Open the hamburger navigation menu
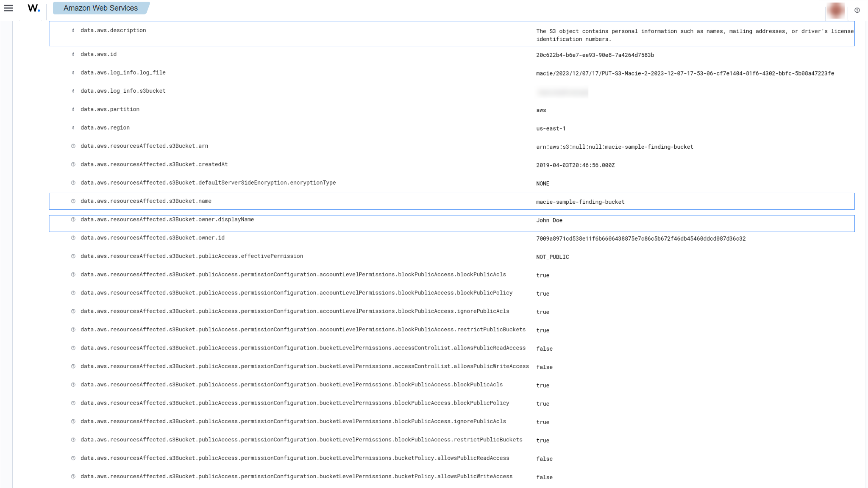868x488 pixels. point(8,8)
